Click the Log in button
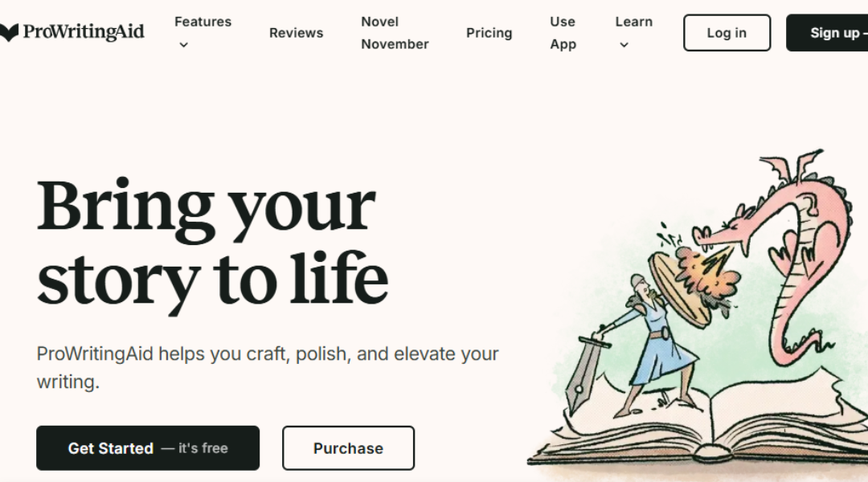Screen dimensions: 868x482 727,33
